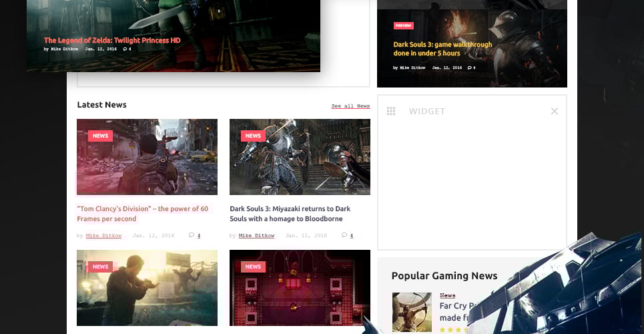644x334 pixels.
Task: Open the 'See all News' link
Action: (x=351, y=106)
